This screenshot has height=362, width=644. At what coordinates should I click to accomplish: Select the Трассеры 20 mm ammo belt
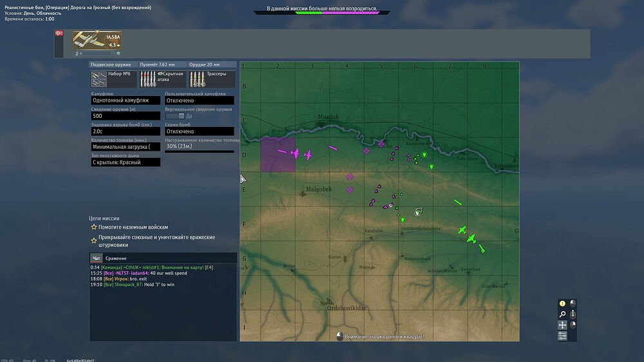212,79
